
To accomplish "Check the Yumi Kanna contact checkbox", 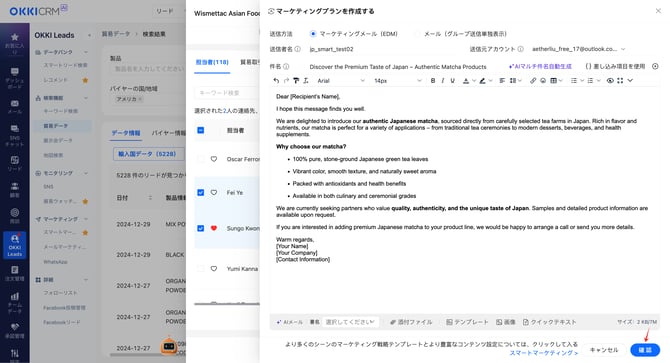I will coord(201,269).
